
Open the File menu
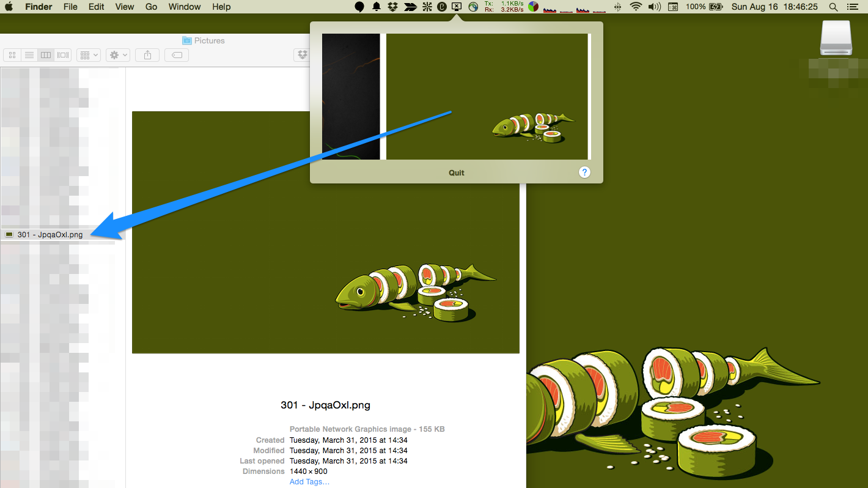[70, 7]
